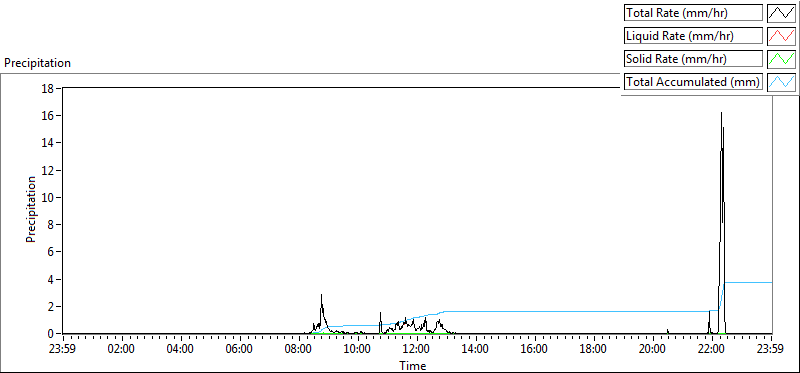Click the vertical Precipitation axis title

pos(32,209)
